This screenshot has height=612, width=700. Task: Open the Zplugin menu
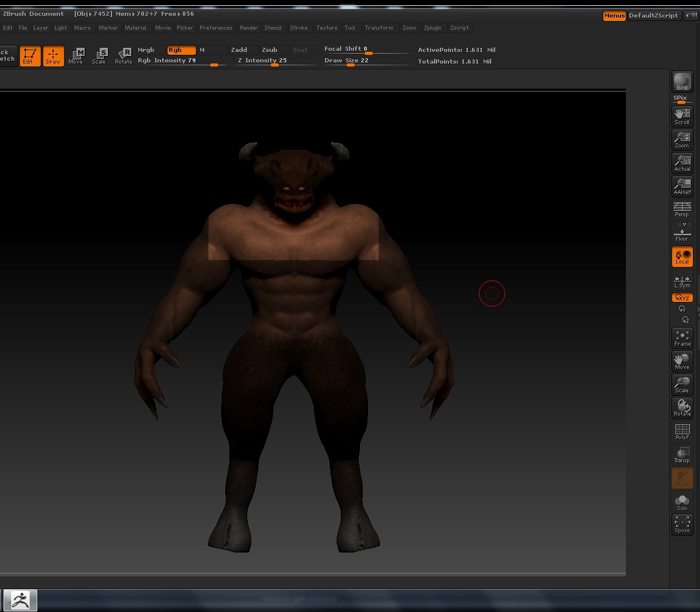coord(433,28)
